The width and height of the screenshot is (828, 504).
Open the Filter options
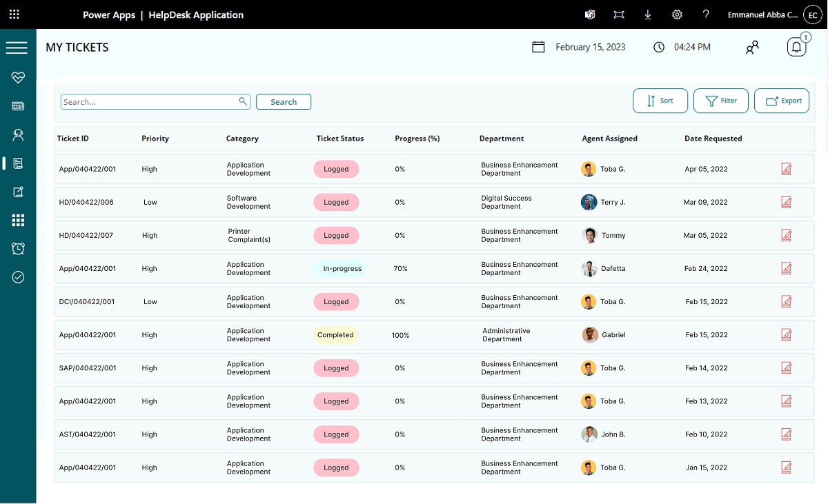pos(720,101)
